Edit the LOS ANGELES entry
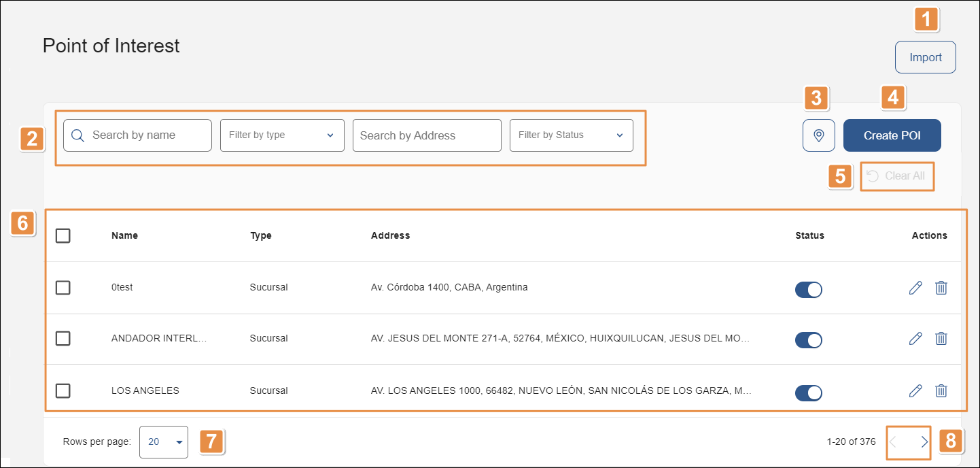 coord(915,390)
